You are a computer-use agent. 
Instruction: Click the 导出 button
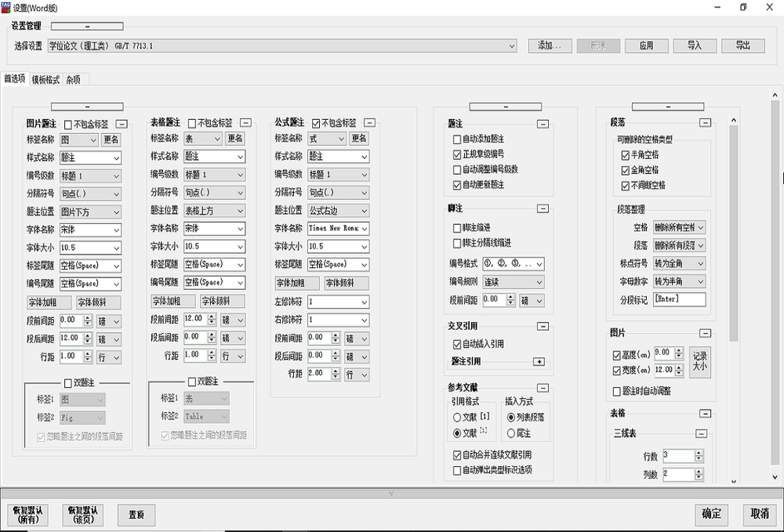[743, 46]
